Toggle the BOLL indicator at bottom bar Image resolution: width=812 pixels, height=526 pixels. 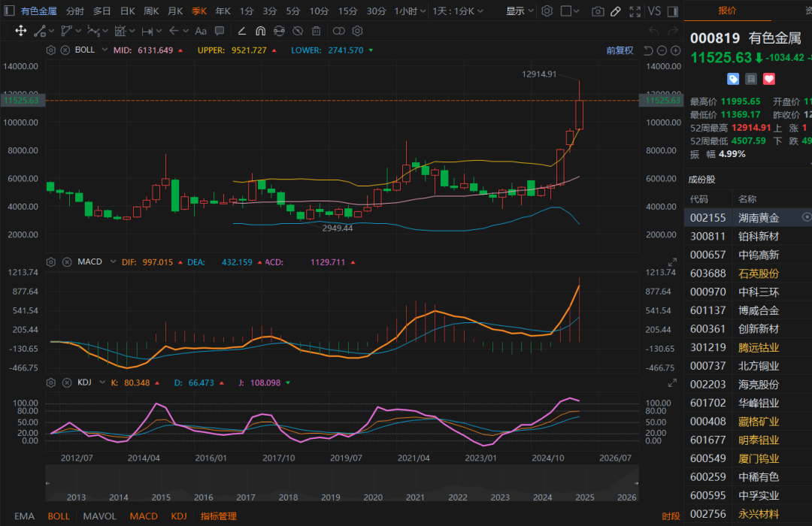[59, 516]
